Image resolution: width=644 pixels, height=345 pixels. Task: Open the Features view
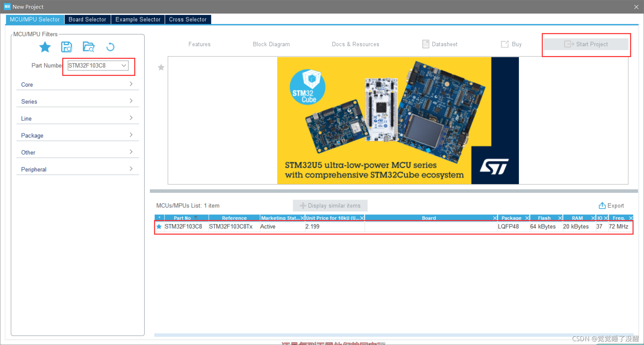tap(200, 44)
